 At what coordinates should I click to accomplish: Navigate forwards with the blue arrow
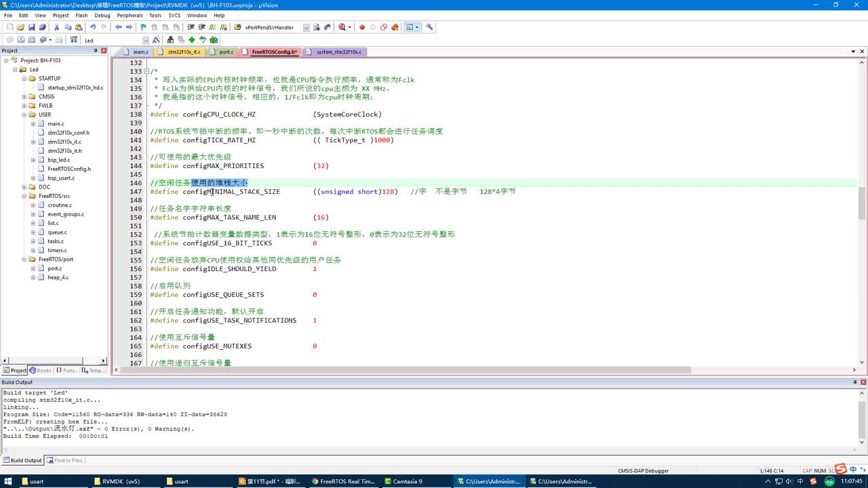point(129,27)
